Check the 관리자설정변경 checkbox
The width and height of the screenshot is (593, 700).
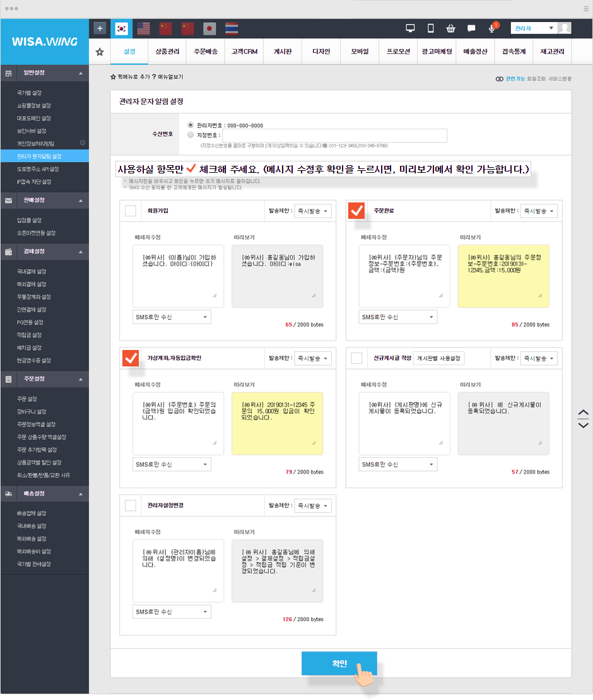[131, 505]
